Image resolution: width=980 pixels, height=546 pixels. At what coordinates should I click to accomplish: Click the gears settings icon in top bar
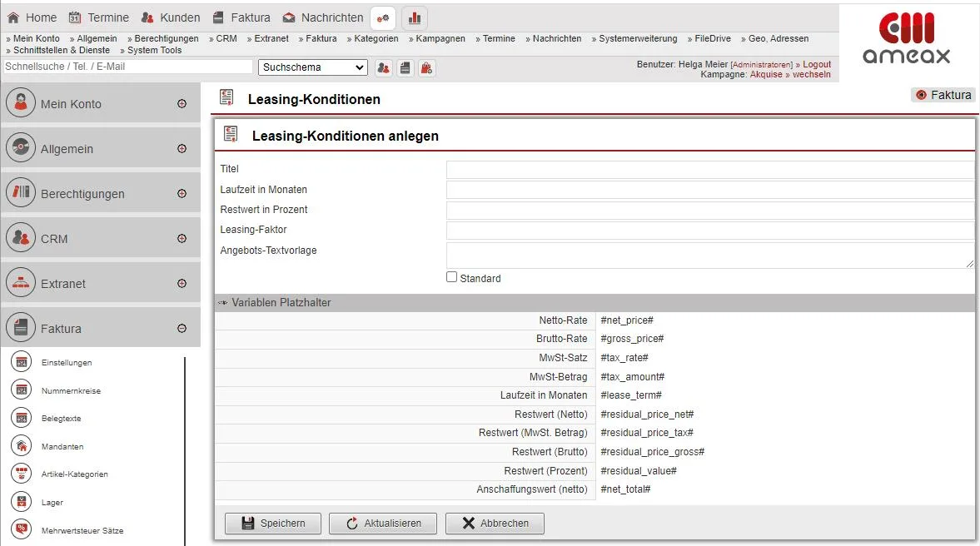[x=383, y=17]
